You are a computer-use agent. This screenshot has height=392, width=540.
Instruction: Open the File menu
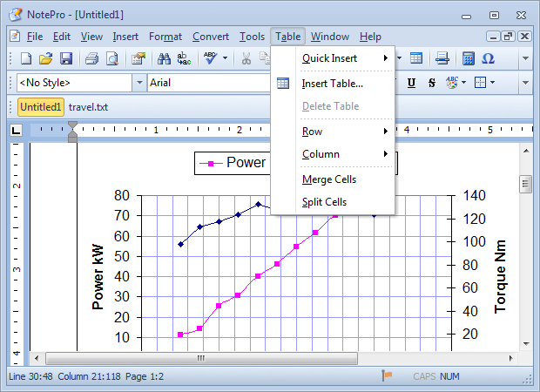tap(35, 37)
